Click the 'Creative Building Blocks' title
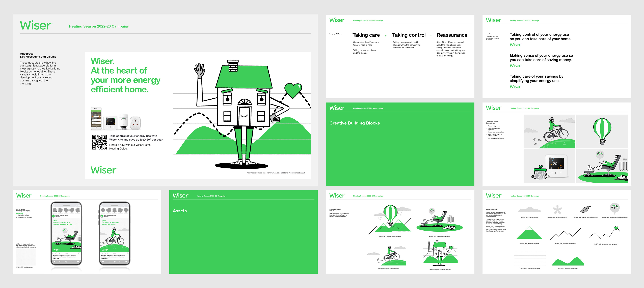The width and height of the screenshot is (644, 288). point(355,123)
